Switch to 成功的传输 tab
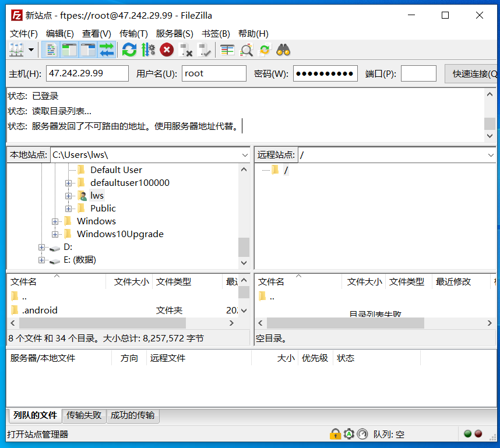Viewport: 500px width, 448px height. click(x=133, y=415)
